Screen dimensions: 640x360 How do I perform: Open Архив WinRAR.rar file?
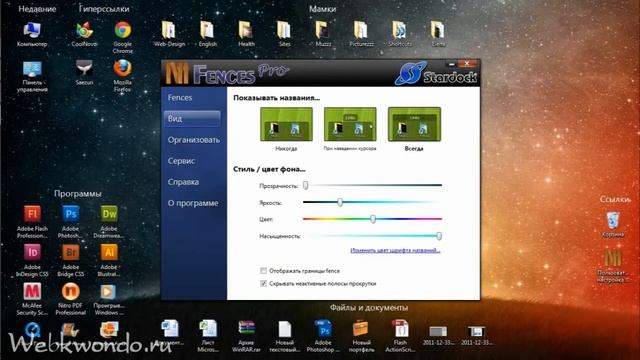[x=246, y=336]
